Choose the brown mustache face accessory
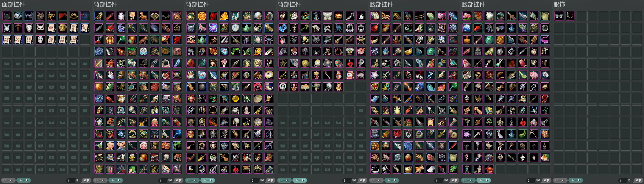 point(18,28)
